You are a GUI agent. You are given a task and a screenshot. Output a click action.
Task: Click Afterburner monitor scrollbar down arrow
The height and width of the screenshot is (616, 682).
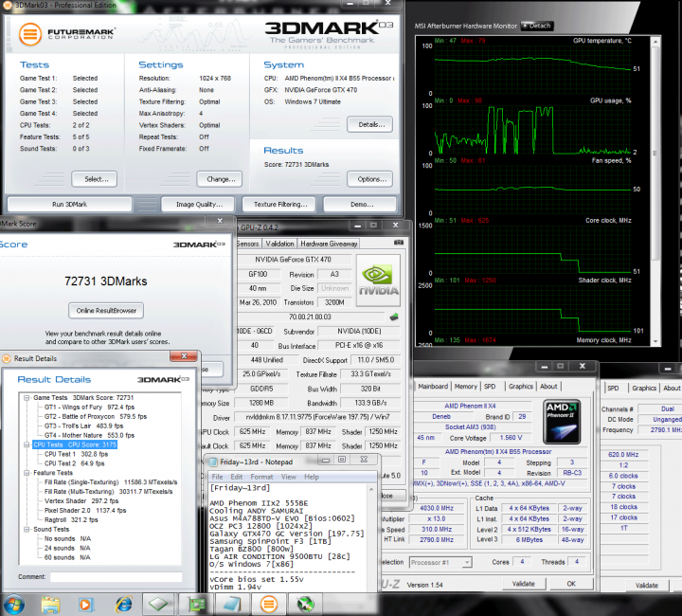[x=655, y=342]
